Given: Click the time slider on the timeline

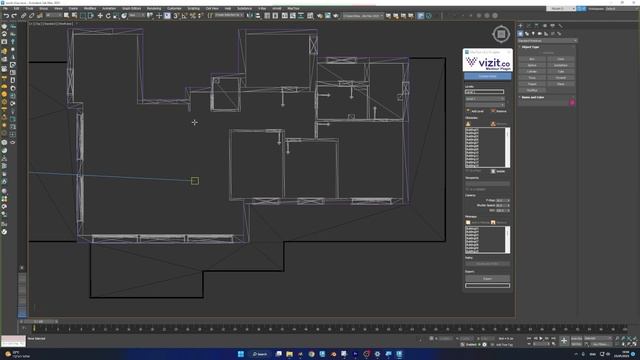Looking at the screenshot, I should point(39,322).
